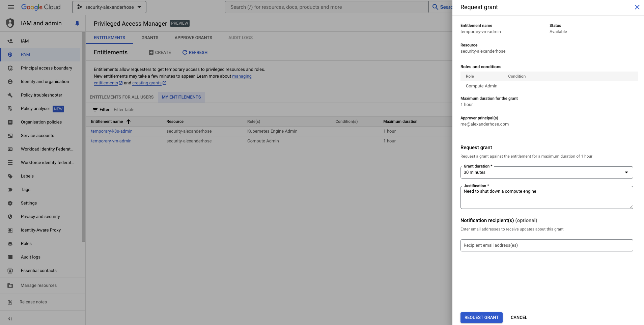Switch to the GRANTS tab
Screen dimensions: 644x325
point(150,37)
